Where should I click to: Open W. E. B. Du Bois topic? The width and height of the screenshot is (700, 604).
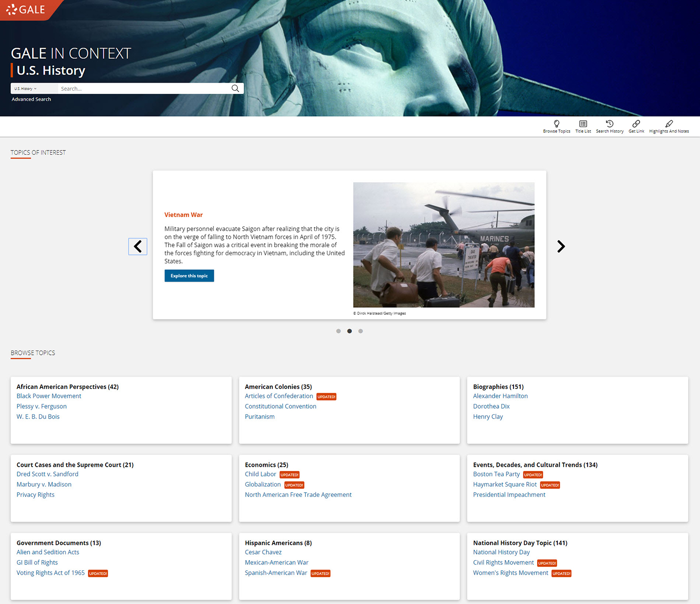[38, 417]
